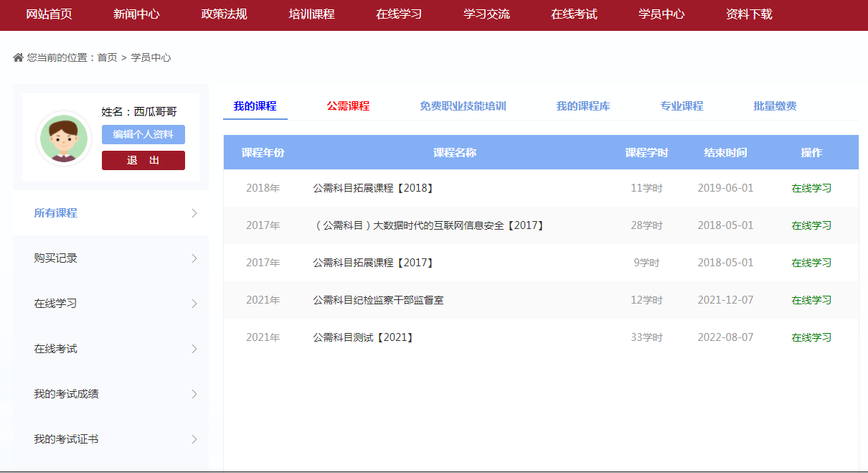Image resolution: width=868 pixels, height=473 pixels.
Task: Expand the 购买记录 sidebar arrow
Action: [194, 258]
